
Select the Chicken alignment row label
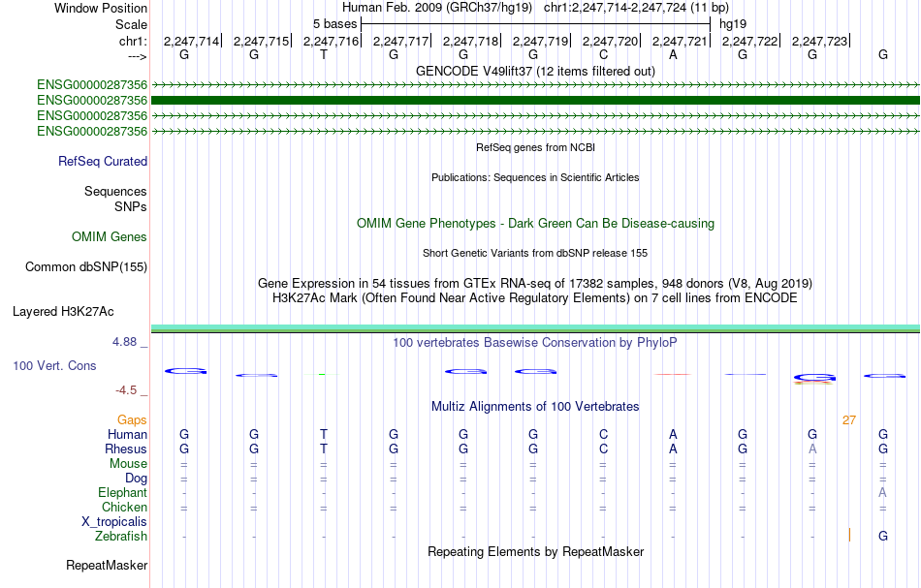coord(124,507)
